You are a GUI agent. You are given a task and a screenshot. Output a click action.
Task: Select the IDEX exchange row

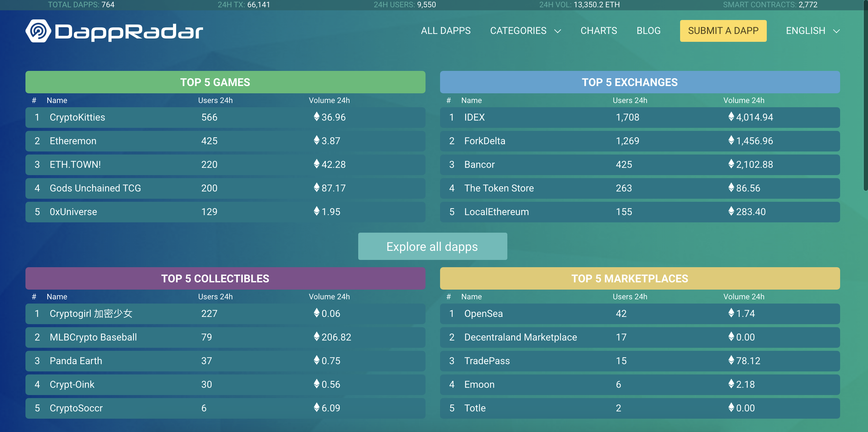click(x=474, y=118)
